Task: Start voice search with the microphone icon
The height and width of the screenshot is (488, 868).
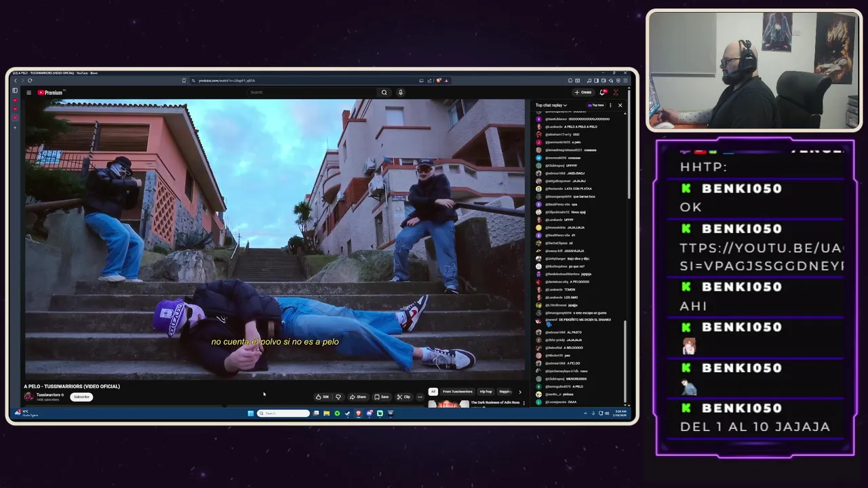Action: (x=401, y=92)
